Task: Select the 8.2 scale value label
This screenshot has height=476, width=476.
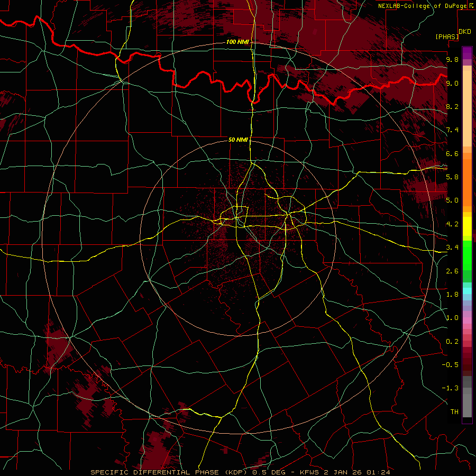Action: 452,106
